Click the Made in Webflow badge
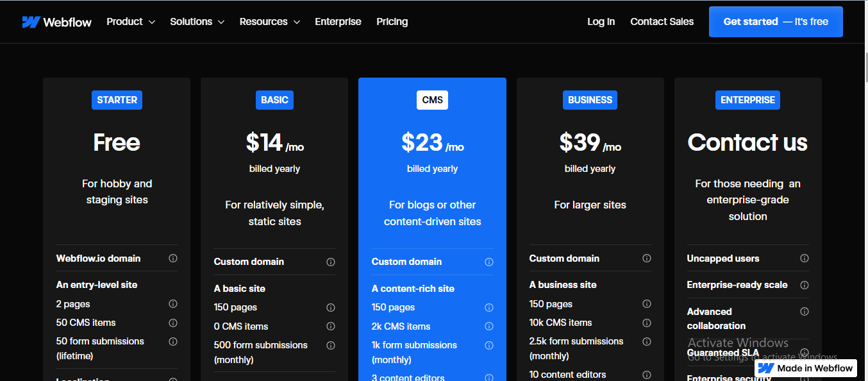Screen dimensions: 868x381 click(806, 368)
